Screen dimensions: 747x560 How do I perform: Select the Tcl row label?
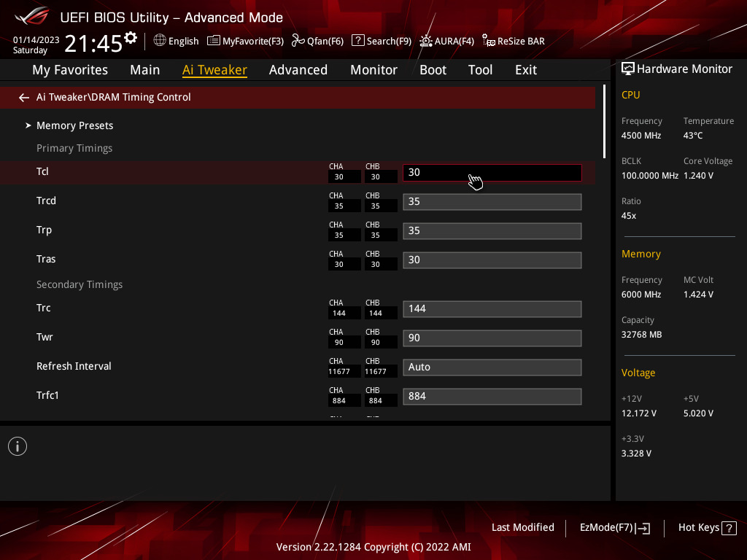pyautogui.click(x=42, y=171)
